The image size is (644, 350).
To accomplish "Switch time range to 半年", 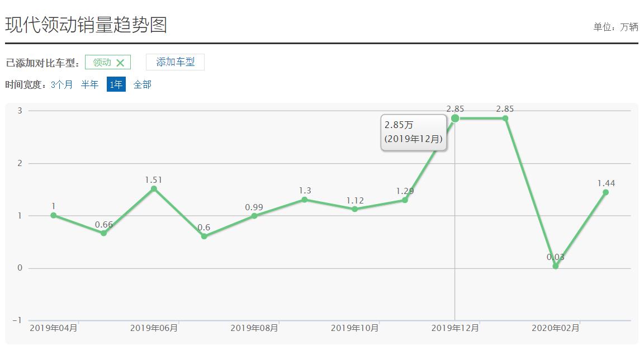I will tap(89, 84).
